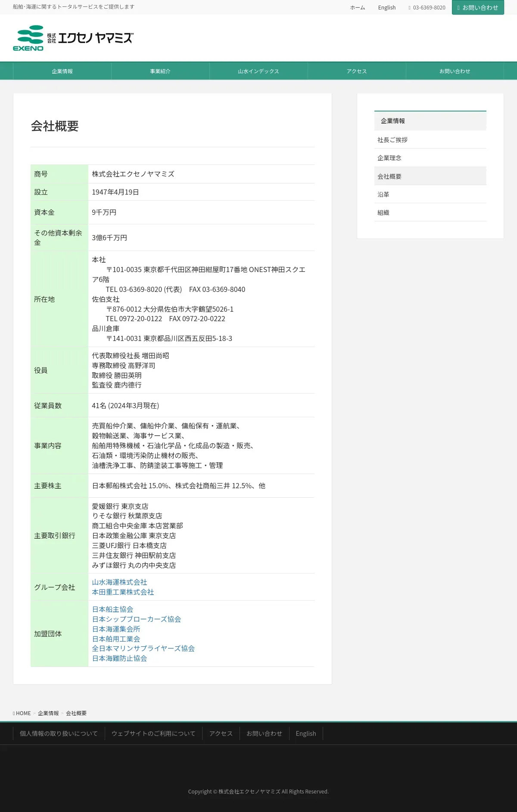Click the 会社概要 page heading
This screenshot has height=812, width=517.
point(55,126)
